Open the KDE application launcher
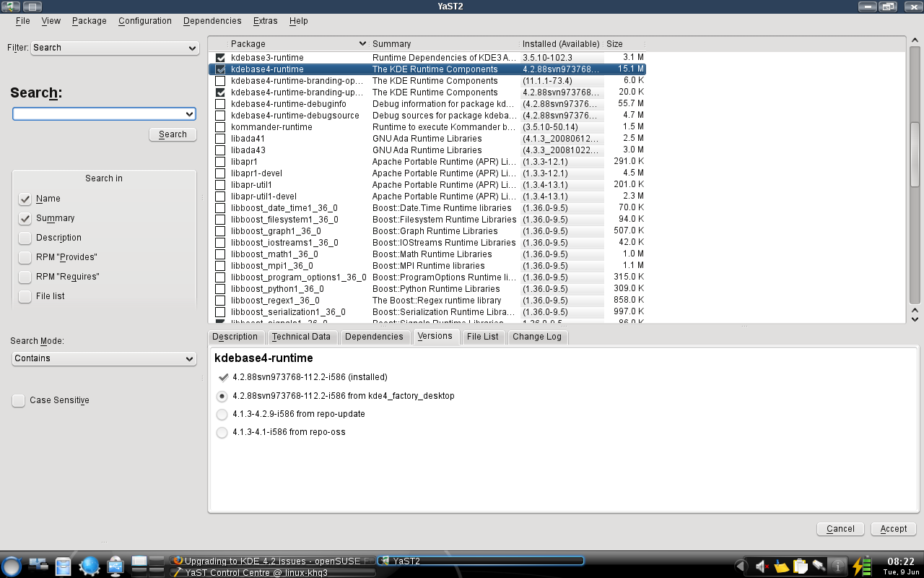 click(11, 566)
